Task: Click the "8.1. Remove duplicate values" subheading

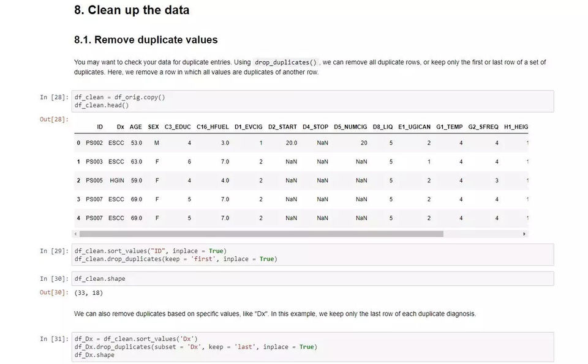Action: click(x=146, y=40)
